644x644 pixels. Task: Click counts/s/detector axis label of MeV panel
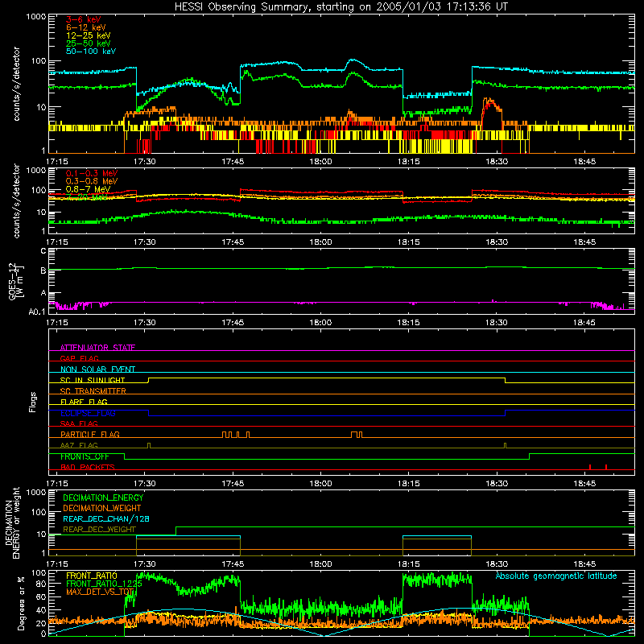16,200
